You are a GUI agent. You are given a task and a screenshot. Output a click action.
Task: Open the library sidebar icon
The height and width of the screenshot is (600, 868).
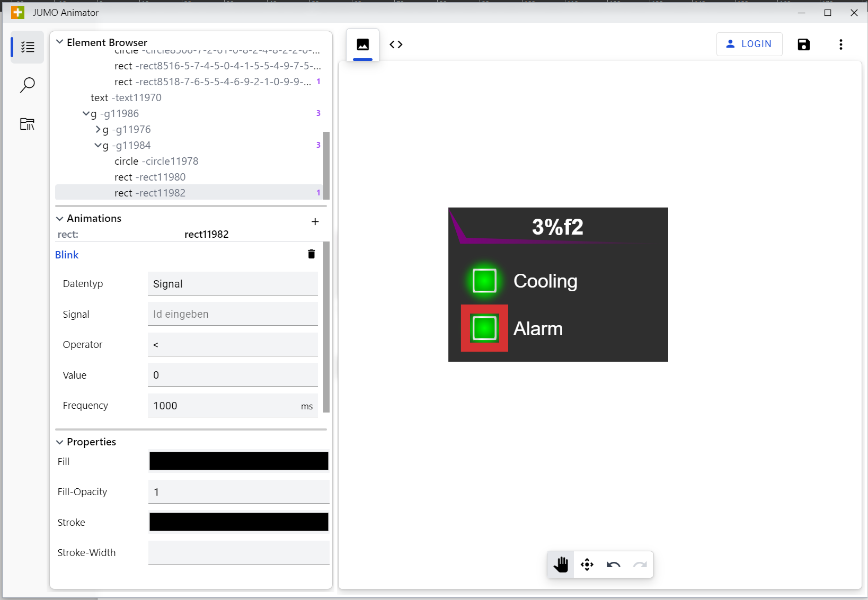(x=27, y=124)
